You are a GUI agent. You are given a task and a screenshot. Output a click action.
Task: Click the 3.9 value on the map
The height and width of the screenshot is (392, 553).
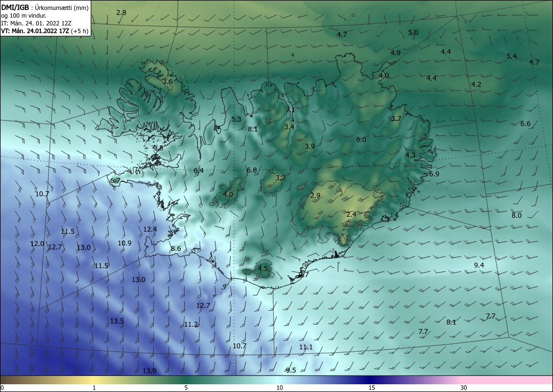tap(310, 147)
